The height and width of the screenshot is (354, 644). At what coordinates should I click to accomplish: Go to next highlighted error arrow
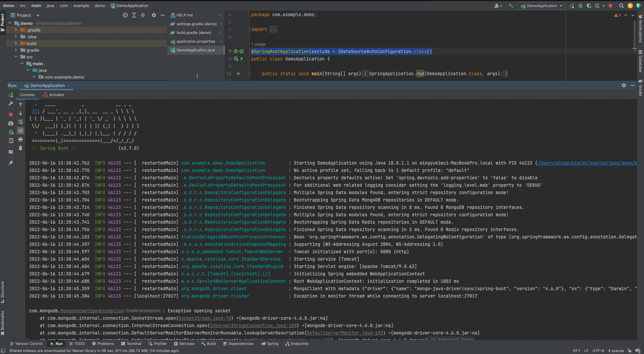click(633, 15)
